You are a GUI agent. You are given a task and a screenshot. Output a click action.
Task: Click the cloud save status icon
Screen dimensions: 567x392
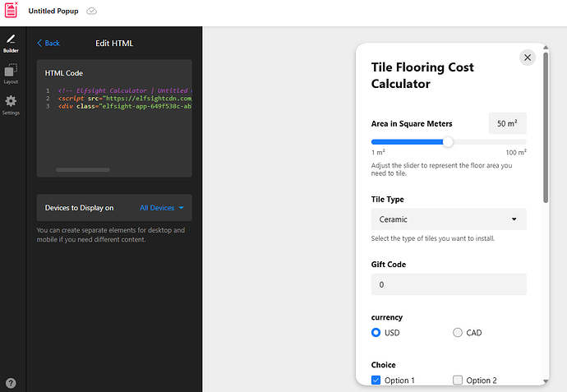tap(92, 12)
